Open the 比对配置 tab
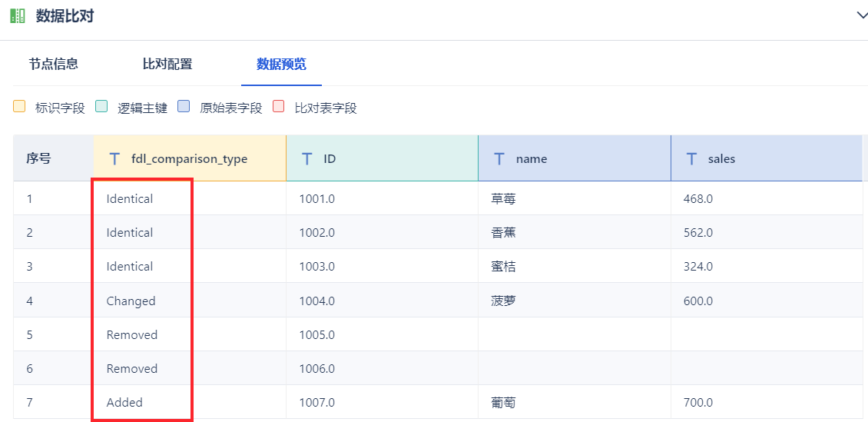This screenshot has width=868, height=422. tap(167, 64)
